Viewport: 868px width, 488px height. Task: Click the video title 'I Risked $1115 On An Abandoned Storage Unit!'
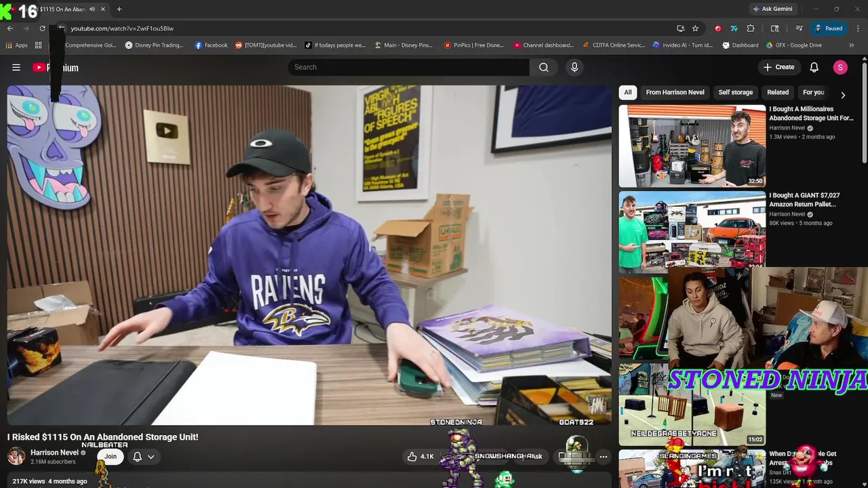pyautogui.click(x=103, y=437)
